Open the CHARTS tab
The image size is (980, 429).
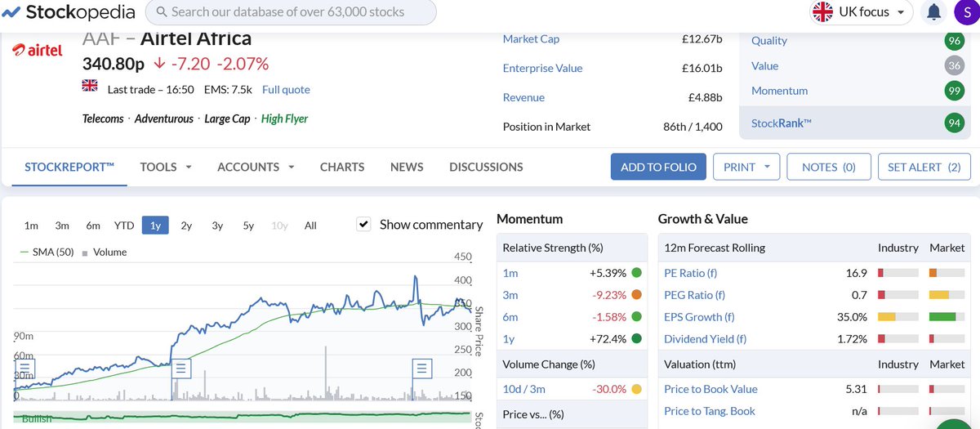[x=342, y=167]
